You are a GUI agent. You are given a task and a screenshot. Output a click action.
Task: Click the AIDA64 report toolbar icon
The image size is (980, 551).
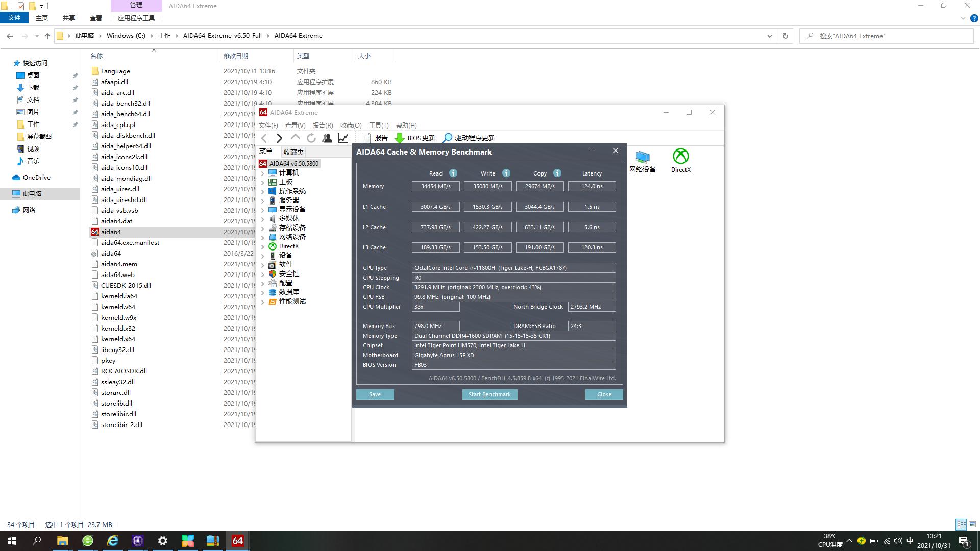(x=366, y=138)
